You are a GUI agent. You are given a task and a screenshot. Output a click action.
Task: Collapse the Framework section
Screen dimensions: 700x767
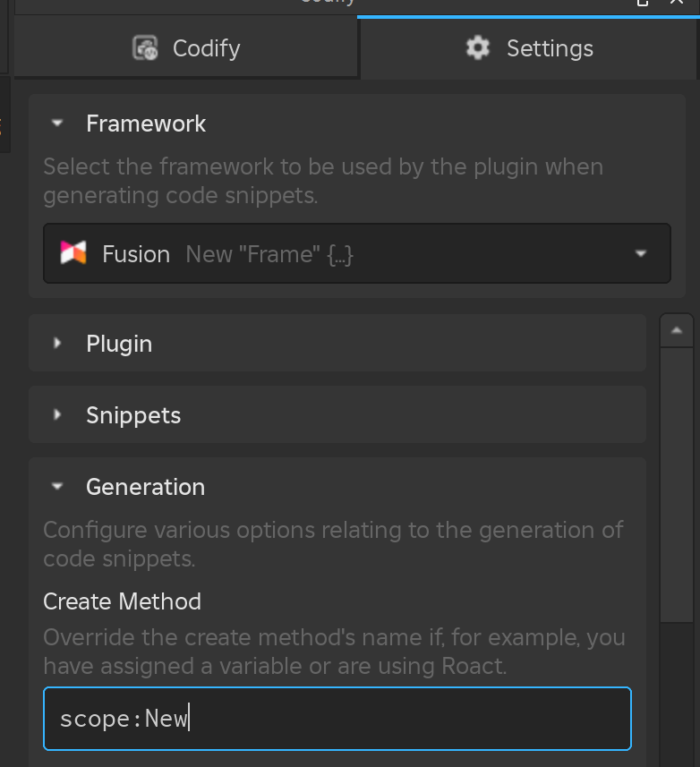coord(56,123)
